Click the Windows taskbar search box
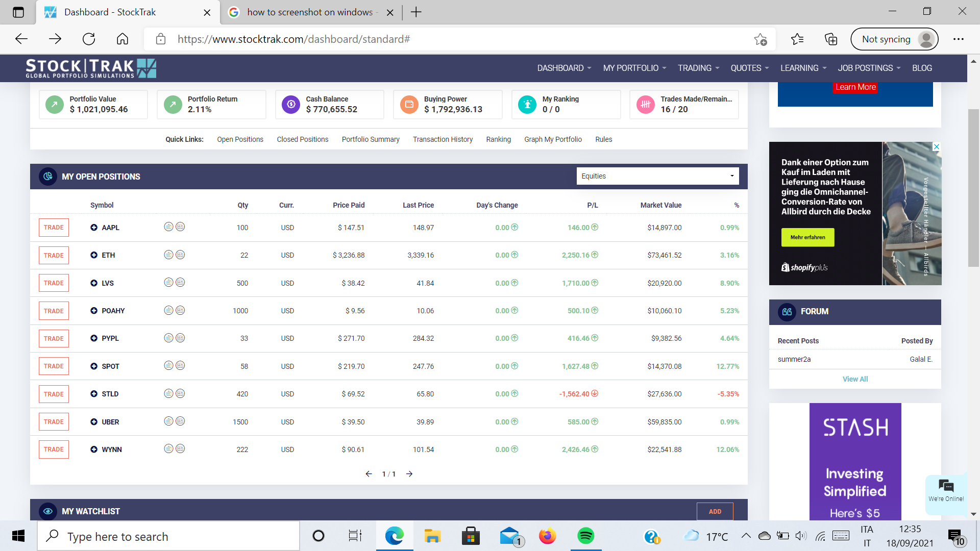This screenshot has height=551, width=980. 168,536
